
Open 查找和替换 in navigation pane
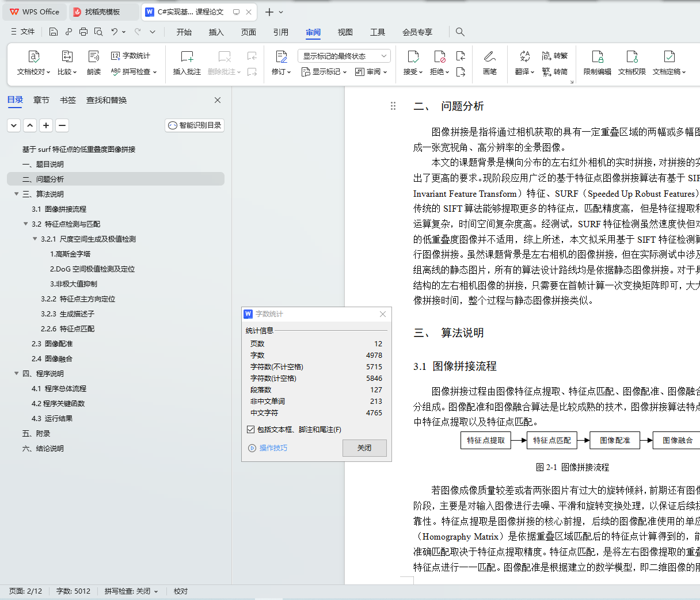coord(106,100)
